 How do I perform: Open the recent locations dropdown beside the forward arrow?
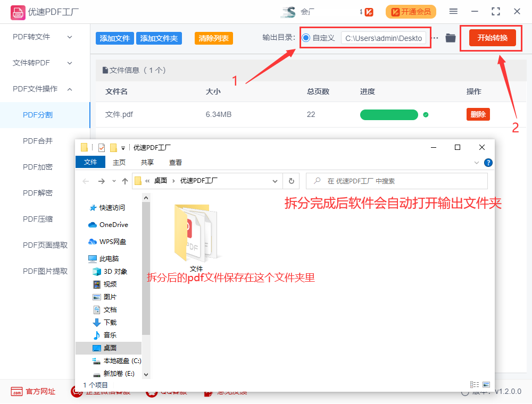tap(114, 181)
